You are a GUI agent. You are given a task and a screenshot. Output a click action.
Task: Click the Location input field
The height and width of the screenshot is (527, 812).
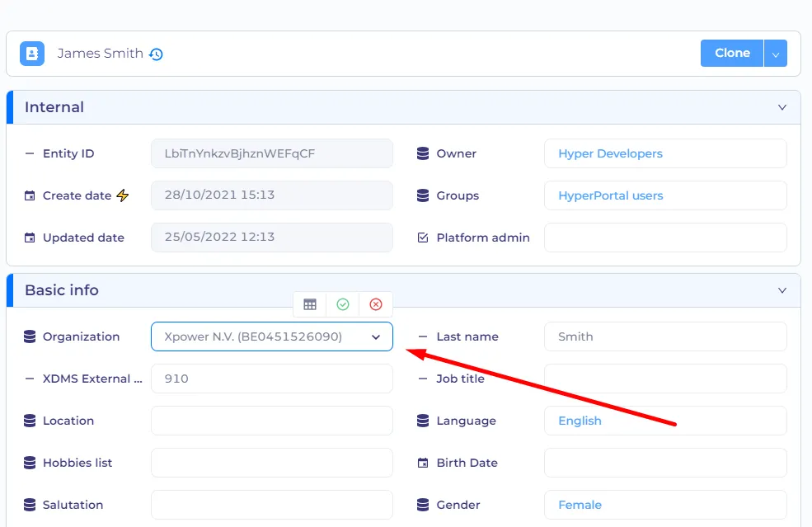pyautogui.click(x=272, y=421)
